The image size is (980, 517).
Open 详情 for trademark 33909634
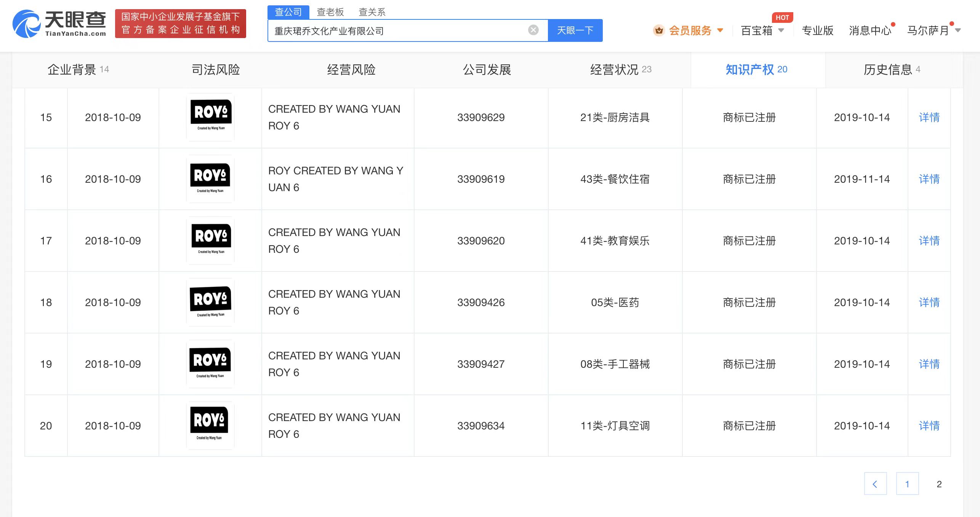(x=929, y=426)
